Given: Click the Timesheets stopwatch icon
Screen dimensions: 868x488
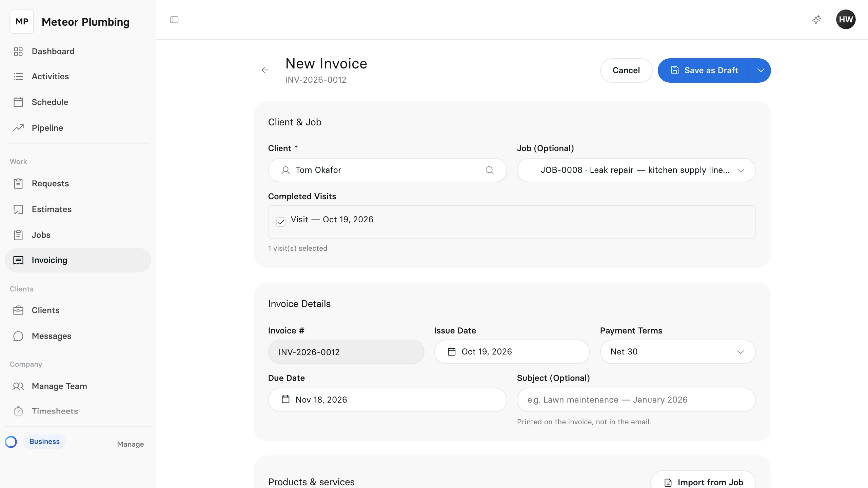Looking at the screenshot, I should [x=18, y=411].
